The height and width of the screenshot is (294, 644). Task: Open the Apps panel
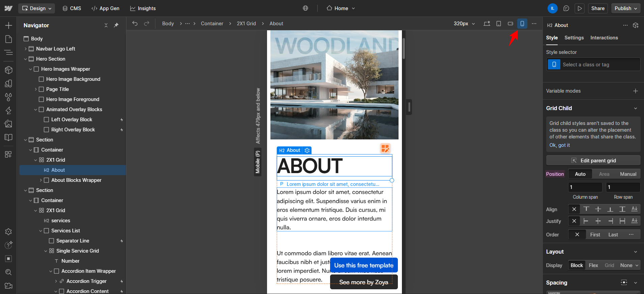8,154
